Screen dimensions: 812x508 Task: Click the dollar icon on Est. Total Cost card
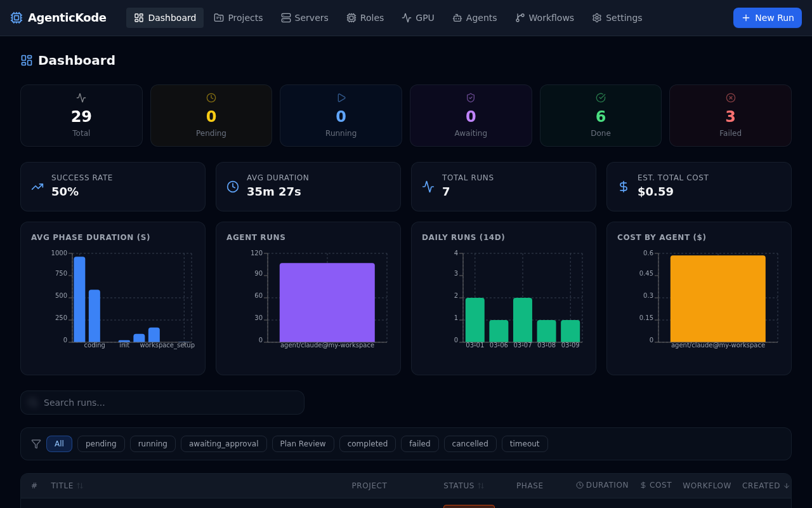(x=623, y=186)
